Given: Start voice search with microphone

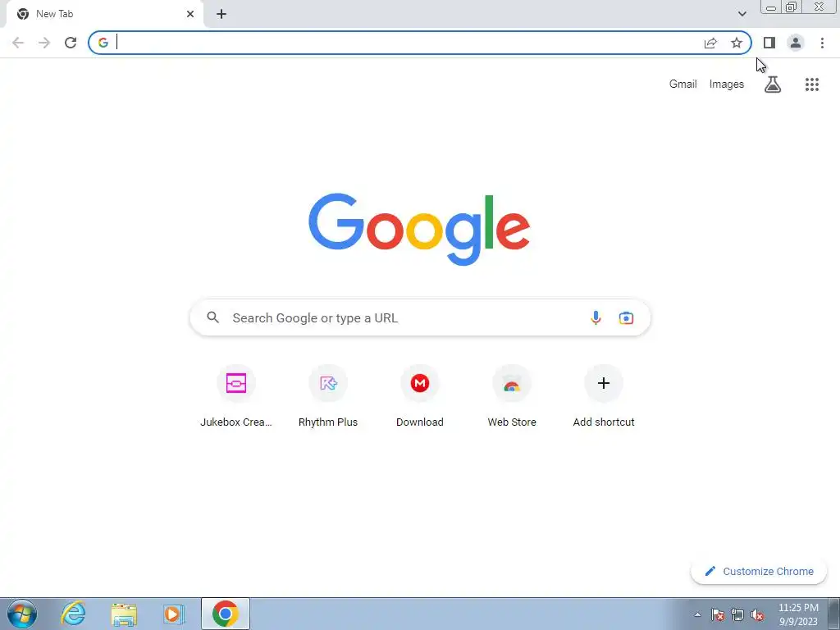Looking at the screenshot, I should pyautogui.click(x=596, y=317).
